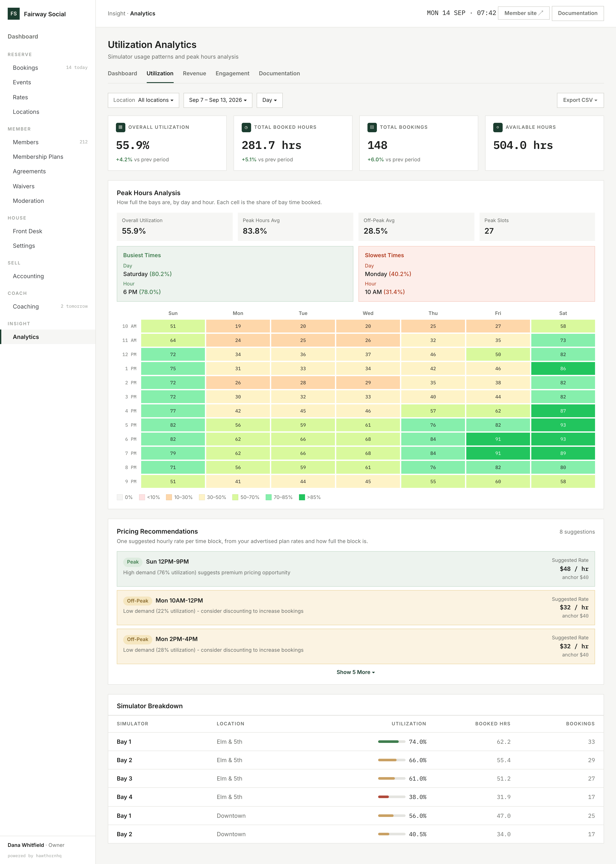Switch to the Engagement tab

pyautogui.click(x=232, y=74)
